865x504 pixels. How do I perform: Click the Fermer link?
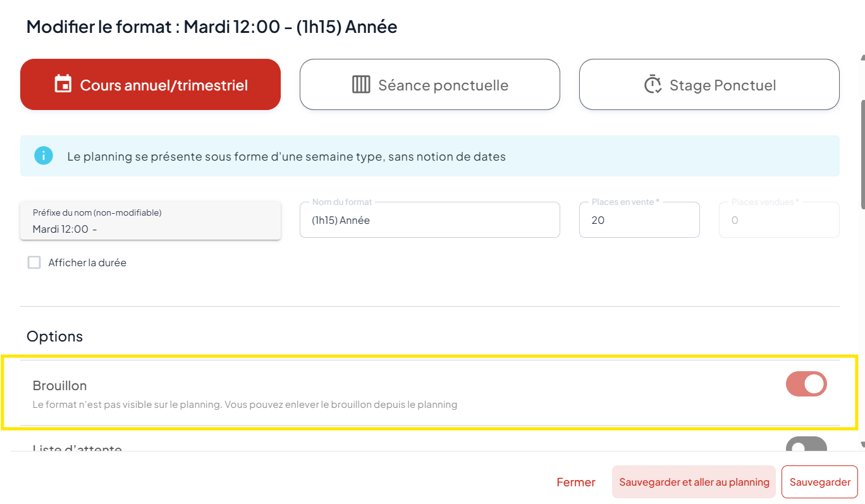tap(576, 482)
